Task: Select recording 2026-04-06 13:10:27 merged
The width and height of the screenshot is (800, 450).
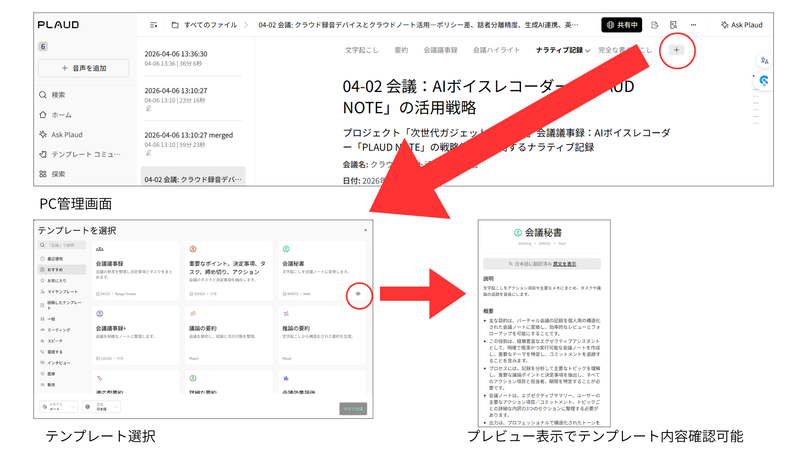Action: pyautogui.click(x=193, y=143)
